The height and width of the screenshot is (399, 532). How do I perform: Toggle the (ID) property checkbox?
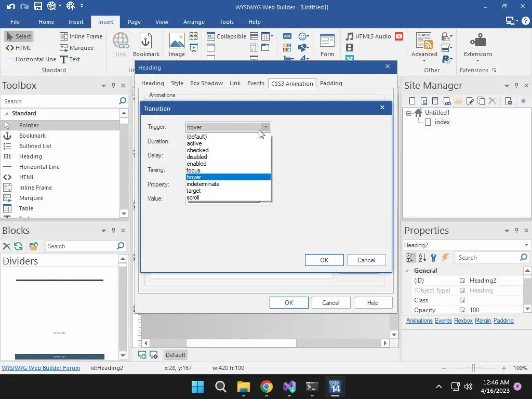pyautogui.click(x=462, y=281)
